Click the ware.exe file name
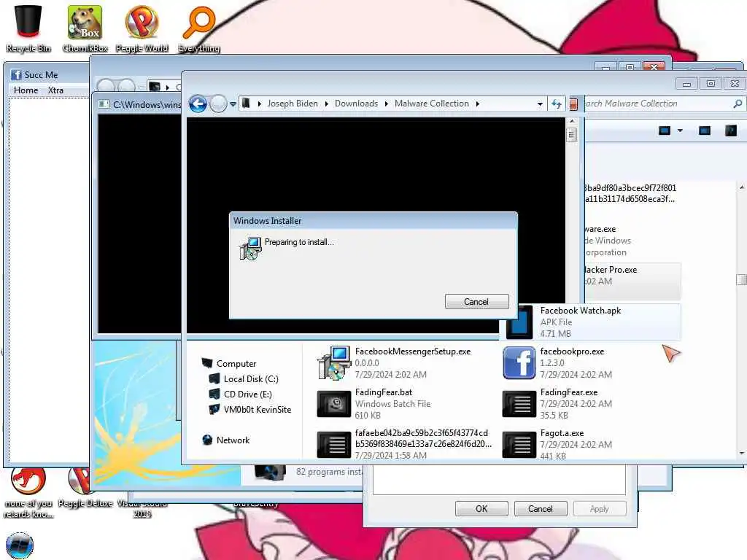The image size is (747, 560). [x=600, y=229]
